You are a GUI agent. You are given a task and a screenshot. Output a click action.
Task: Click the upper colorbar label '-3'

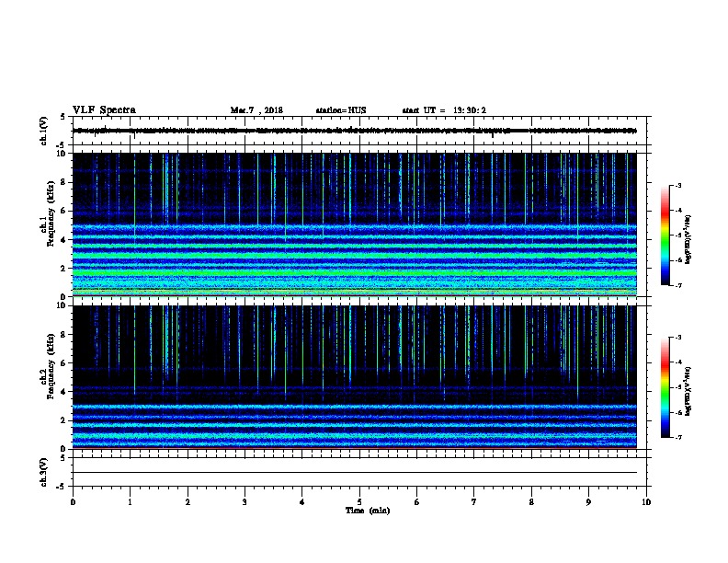pyautogui.click(x=677, y=186)
